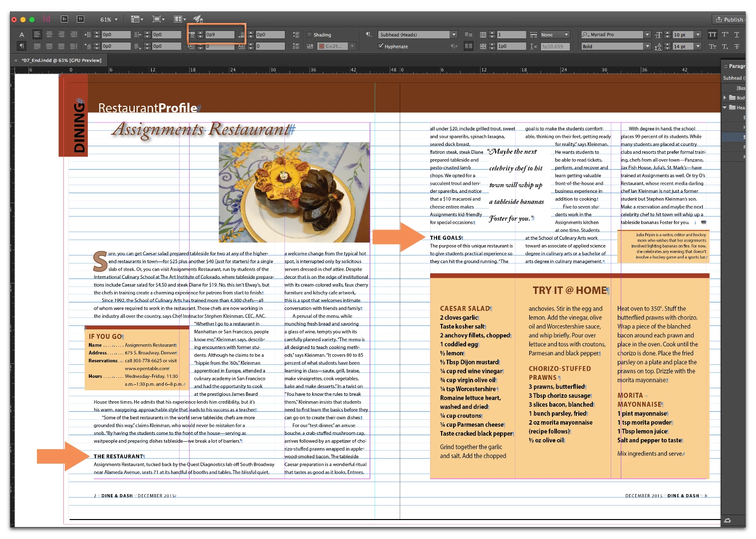
Task: Toggle Superscript formatting
Action: [x=725, y=34]
